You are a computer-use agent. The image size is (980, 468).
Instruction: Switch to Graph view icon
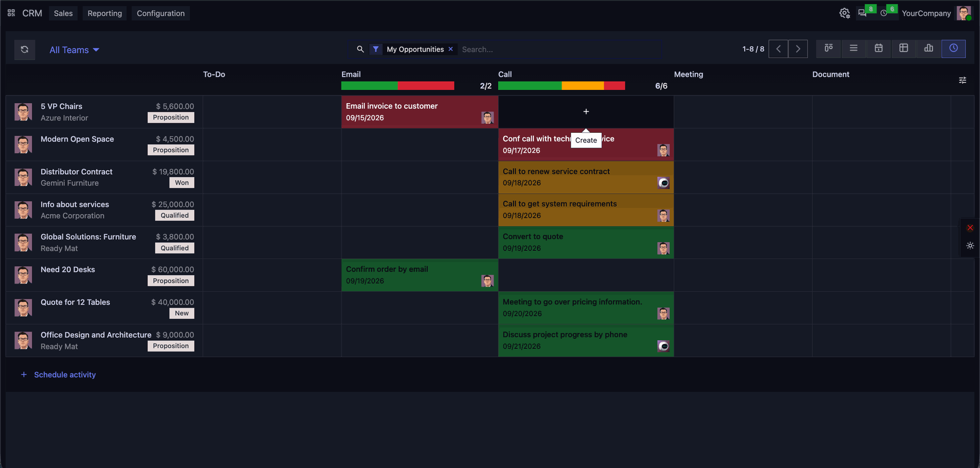tap(928, 48)
